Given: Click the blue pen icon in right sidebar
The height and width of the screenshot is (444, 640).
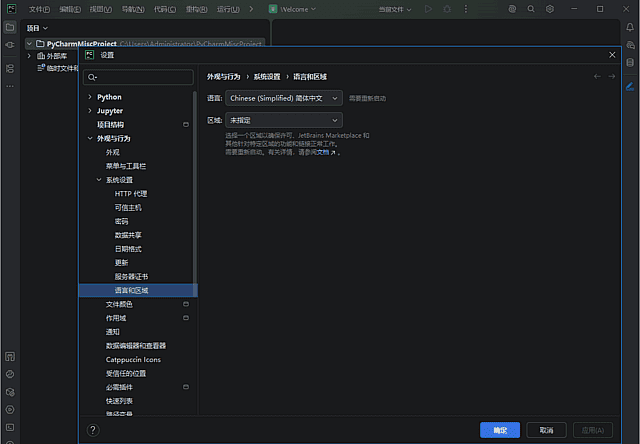Looking at the screenshot, I should click(x=630, y=86).
